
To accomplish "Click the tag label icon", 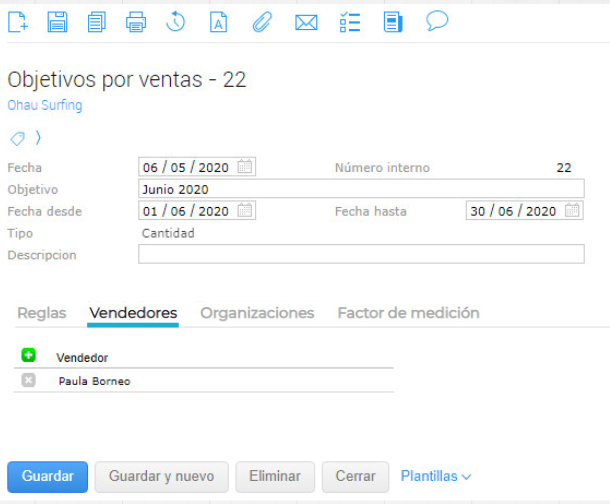I will click(x=18, y=138).
